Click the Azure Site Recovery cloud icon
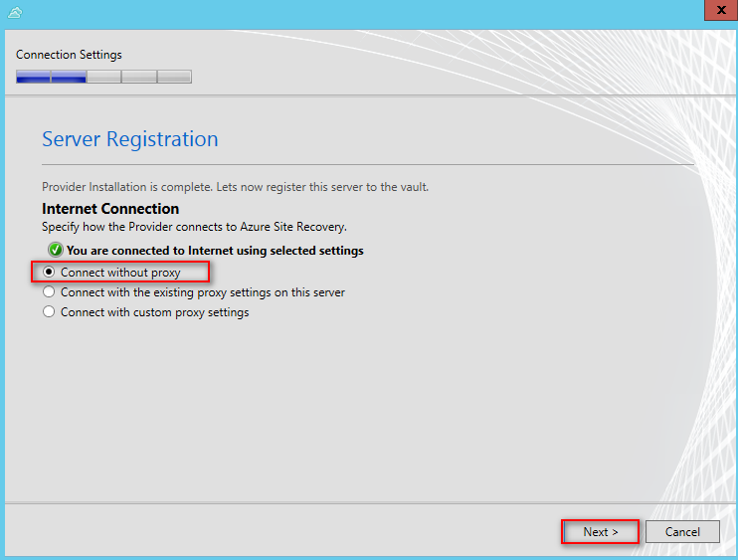This screenshot has width=738, height=560. (x=15, y=12)
